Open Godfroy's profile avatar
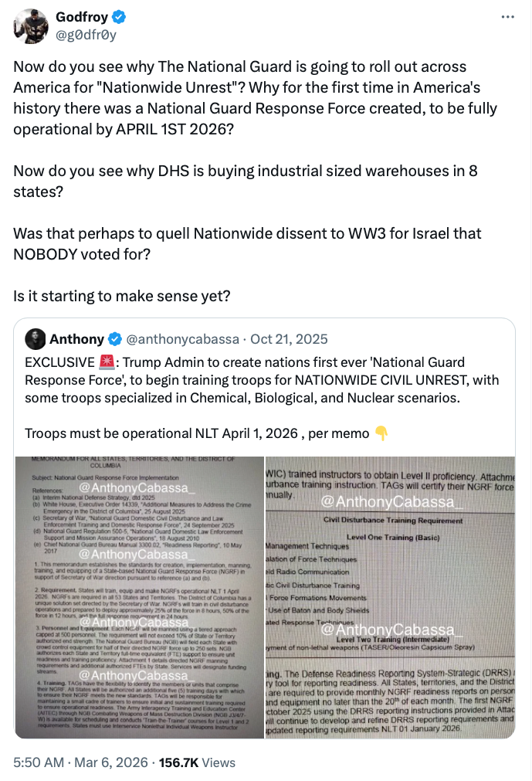The width and height of the screenshot is (532, 781). point(32,26)
